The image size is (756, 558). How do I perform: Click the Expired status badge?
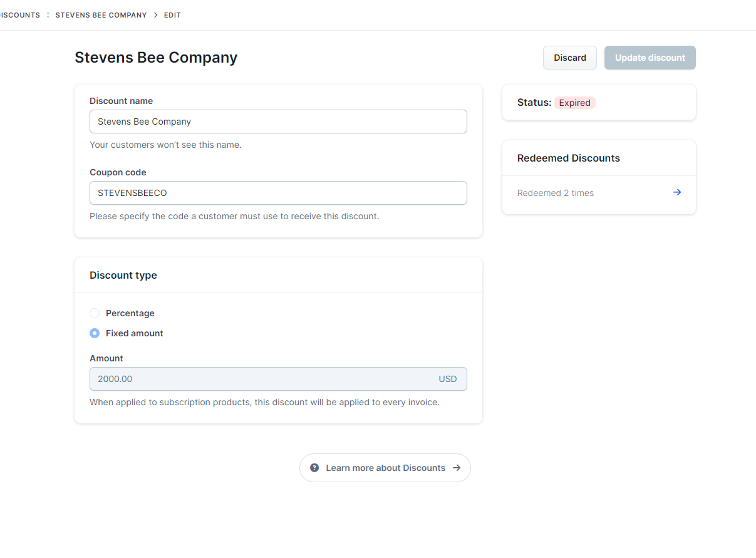pos(574,103)
